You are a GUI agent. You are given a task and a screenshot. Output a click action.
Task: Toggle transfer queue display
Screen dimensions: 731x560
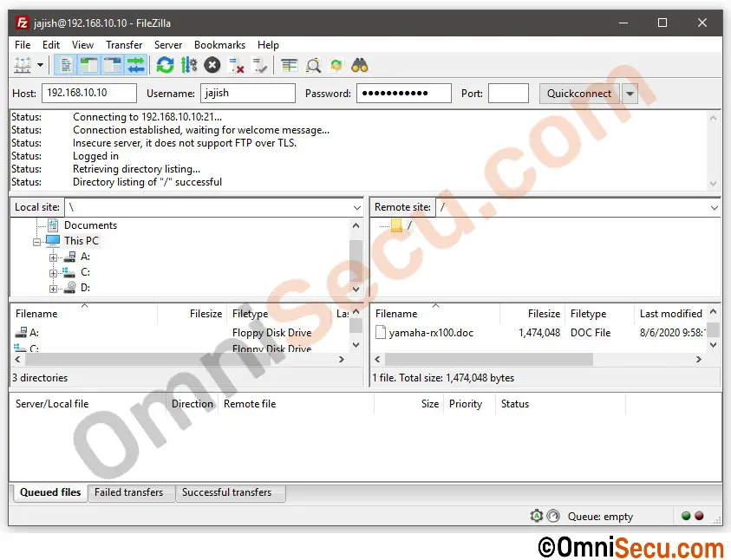135,65
